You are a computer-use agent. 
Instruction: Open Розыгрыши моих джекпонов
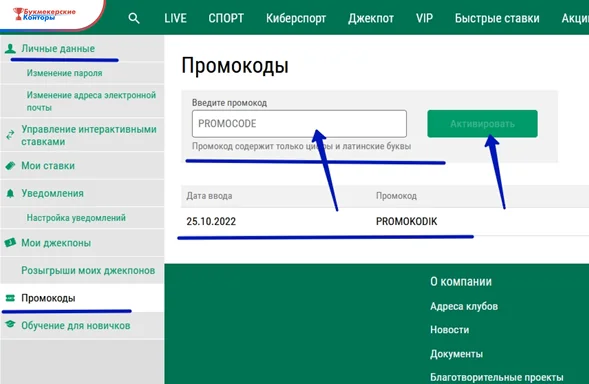tap(88, 271)
